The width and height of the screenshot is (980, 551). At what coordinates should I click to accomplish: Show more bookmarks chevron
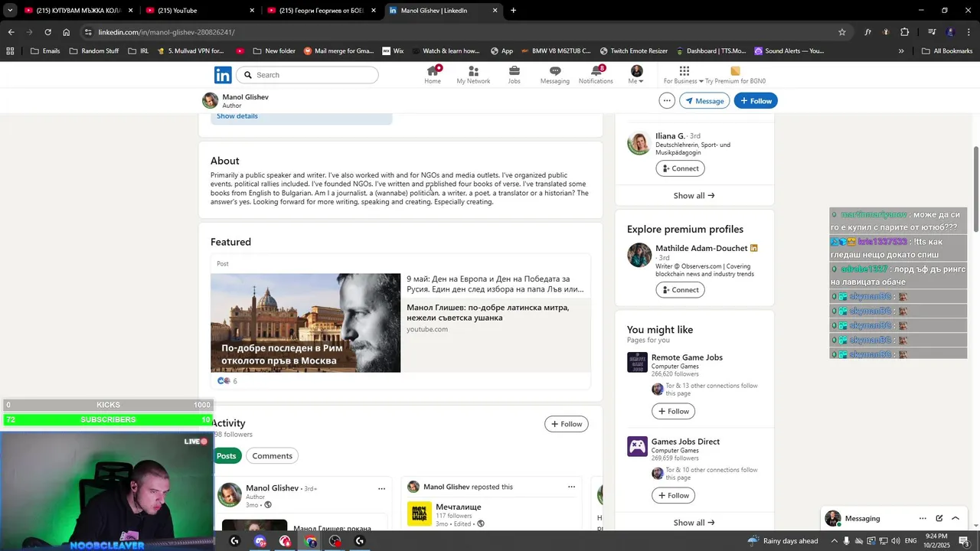(901, 51)
